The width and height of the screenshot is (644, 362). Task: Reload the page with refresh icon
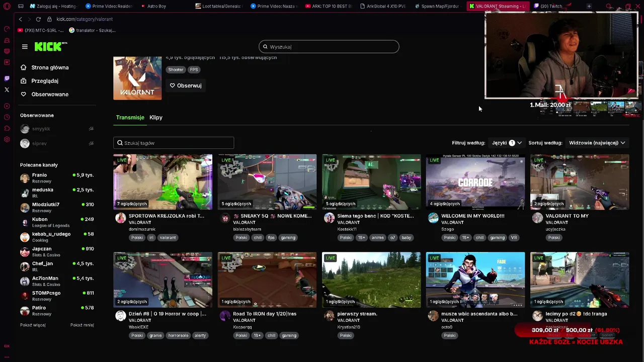click(x=38, y=19)
